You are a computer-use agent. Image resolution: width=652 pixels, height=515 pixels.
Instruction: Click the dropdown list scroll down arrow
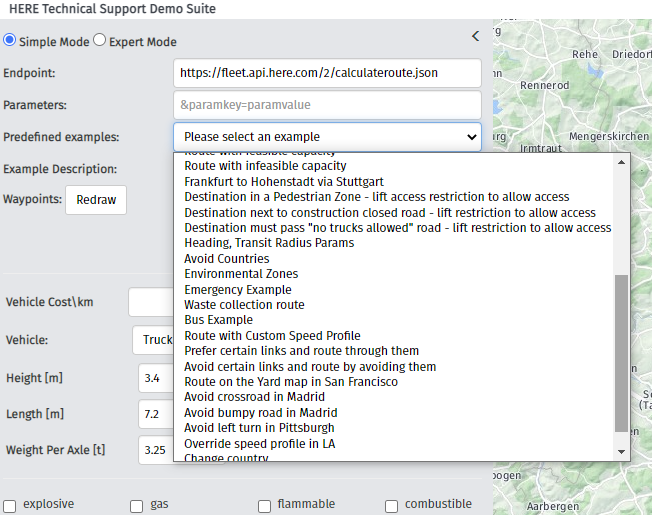pos(621,452)
